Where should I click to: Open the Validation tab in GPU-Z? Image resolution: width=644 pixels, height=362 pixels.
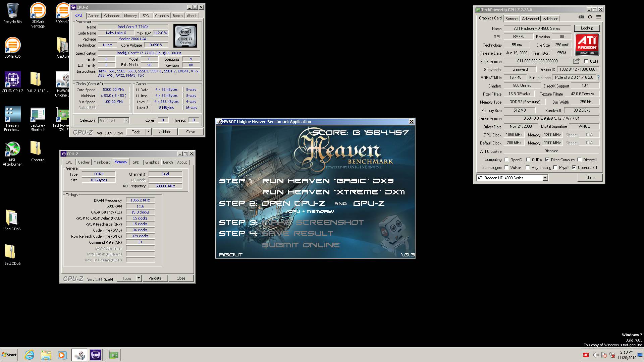pos(550,19)
